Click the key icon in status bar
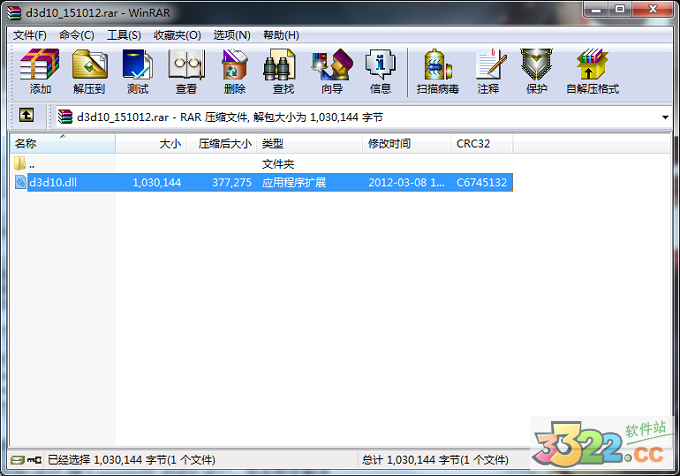The height and width of the screenshot is (476, 680). (x=34, y=460)
